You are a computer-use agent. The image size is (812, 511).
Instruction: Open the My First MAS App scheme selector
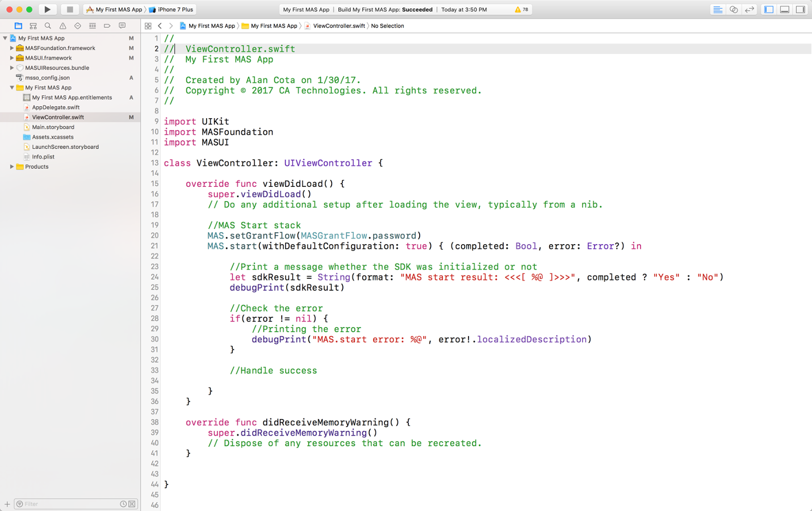pyautogui.click(x=114, y=10)
